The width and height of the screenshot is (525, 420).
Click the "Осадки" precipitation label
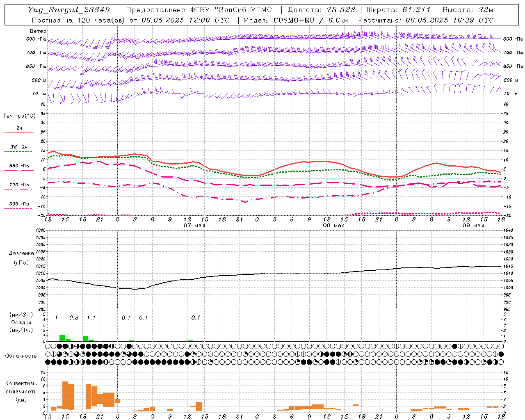click(x=21, y=322)
